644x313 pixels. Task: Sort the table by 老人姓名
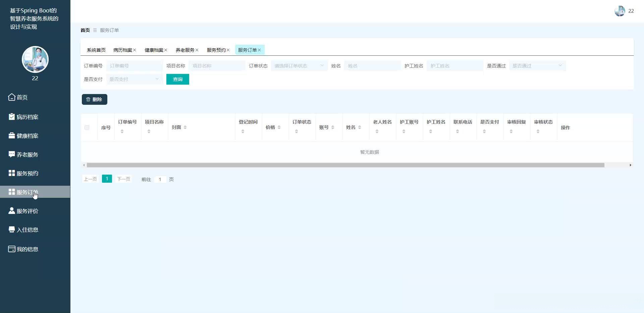tap(377, 131)
